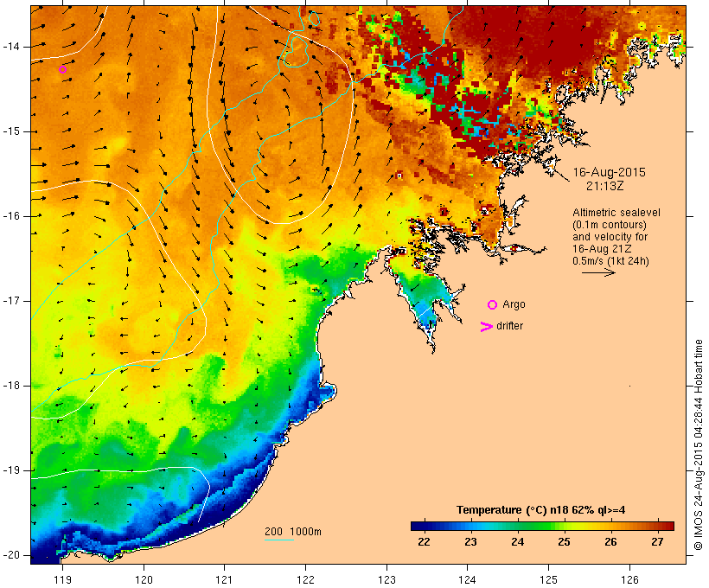This screenshot has width=709, height=588.
Task: Click the '200 1000m' bathymetry label
Action: (293, 532)
